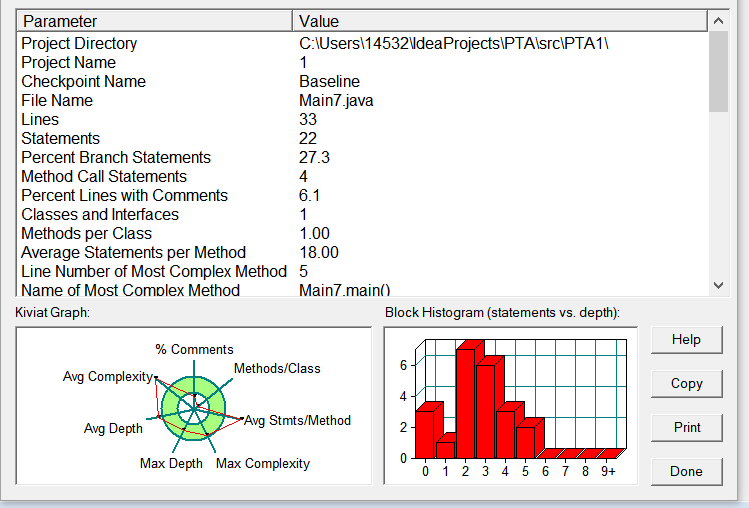Click the File Name parameter
The height and width of the screenshot is (508, 749).
[x=57, y=101]
